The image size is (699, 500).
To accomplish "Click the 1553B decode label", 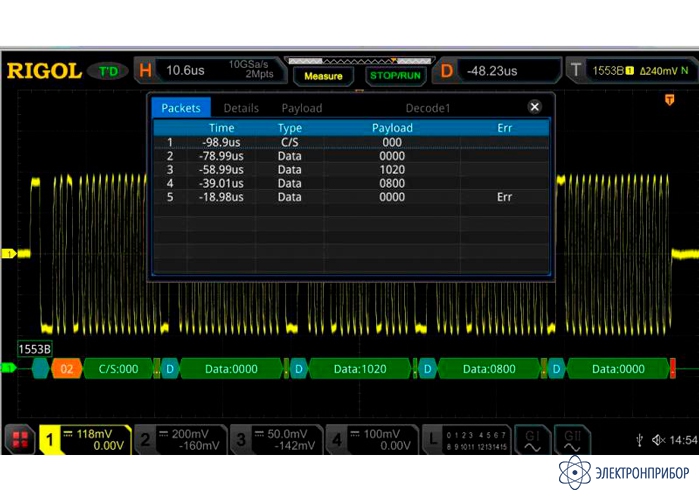I will click(x=35, y=349).
